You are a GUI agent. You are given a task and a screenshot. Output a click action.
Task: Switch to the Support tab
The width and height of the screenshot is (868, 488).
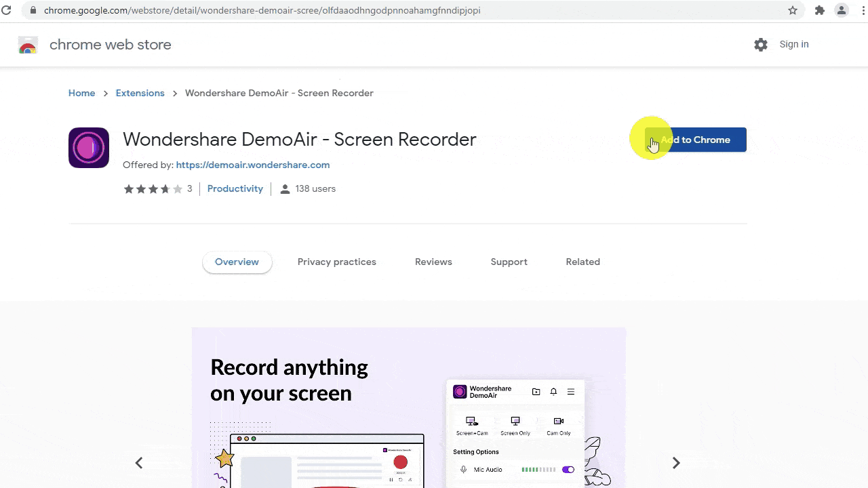click(509, 262)
